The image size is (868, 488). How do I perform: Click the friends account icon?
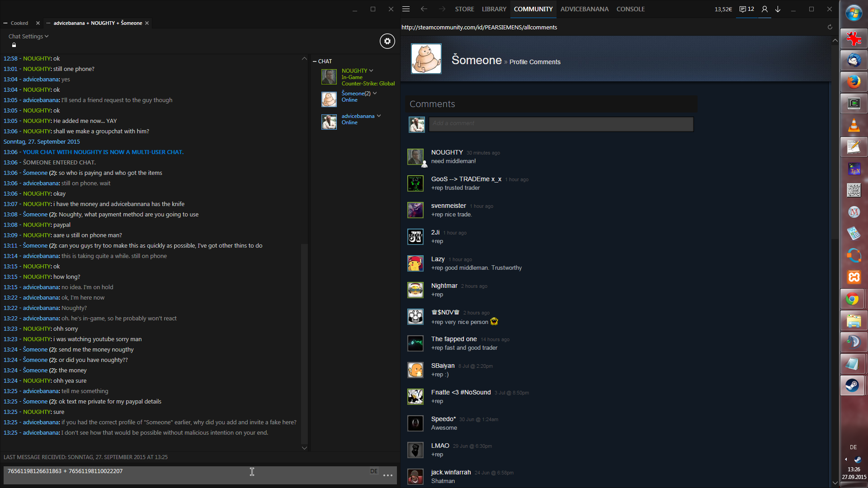click(x=764, y=9)
